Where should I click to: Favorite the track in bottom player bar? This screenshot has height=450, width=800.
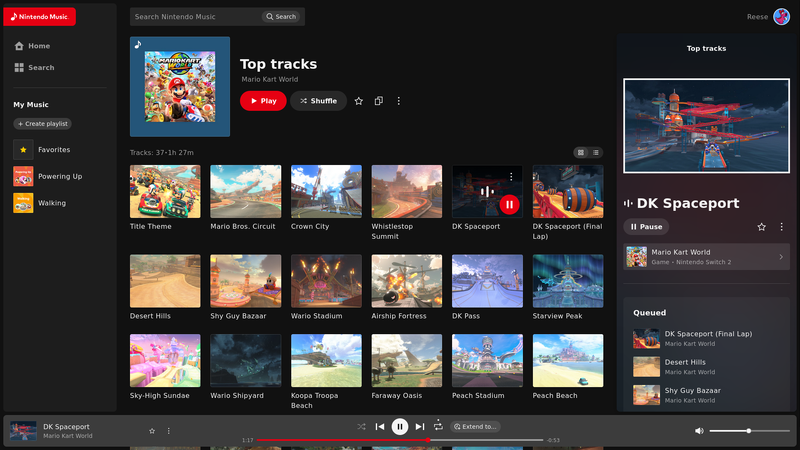pos(152,431)
